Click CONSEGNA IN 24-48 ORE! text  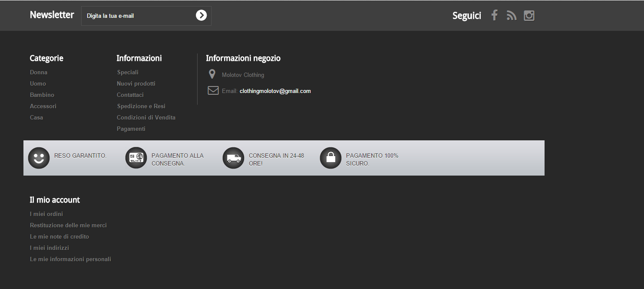click(276, 159)
